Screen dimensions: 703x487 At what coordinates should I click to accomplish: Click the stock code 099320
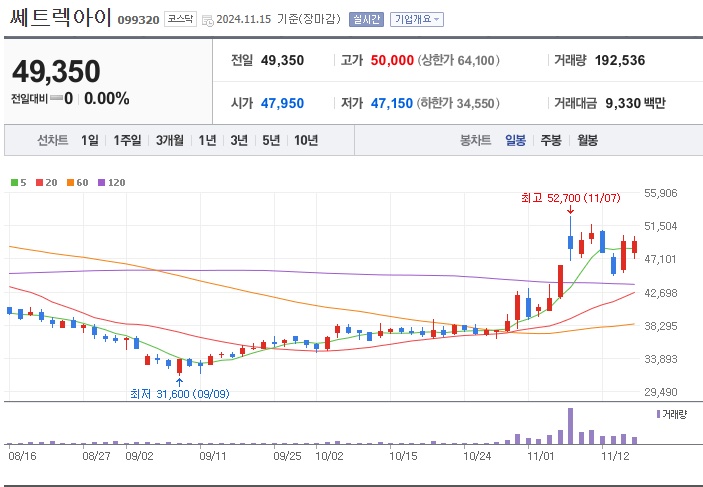pyautogui.click(x=138, y=20)
